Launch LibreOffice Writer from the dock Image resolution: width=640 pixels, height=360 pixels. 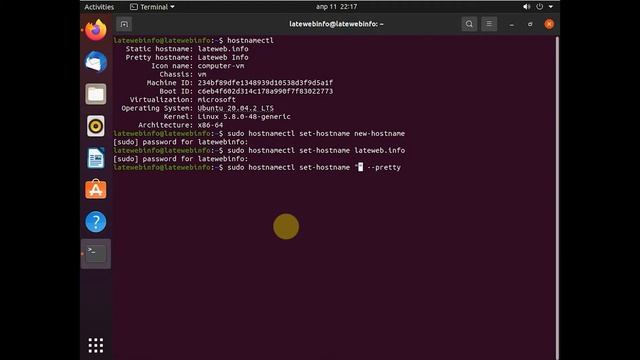96,158
